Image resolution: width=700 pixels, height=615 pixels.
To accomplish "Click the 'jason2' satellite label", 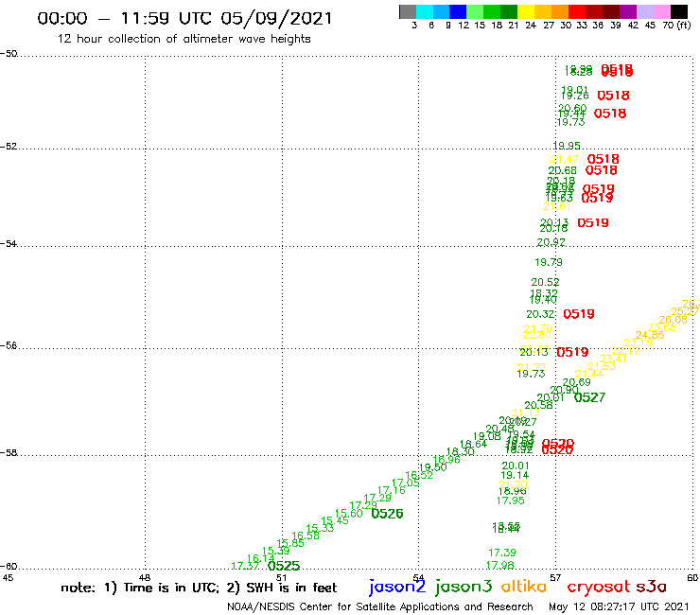I will (x=397, y=587).
